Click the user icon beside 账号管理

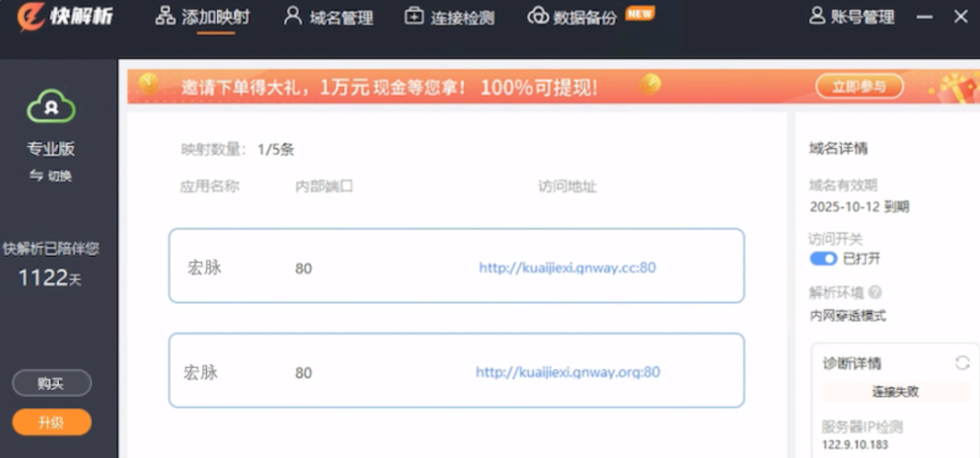(817, 16)
